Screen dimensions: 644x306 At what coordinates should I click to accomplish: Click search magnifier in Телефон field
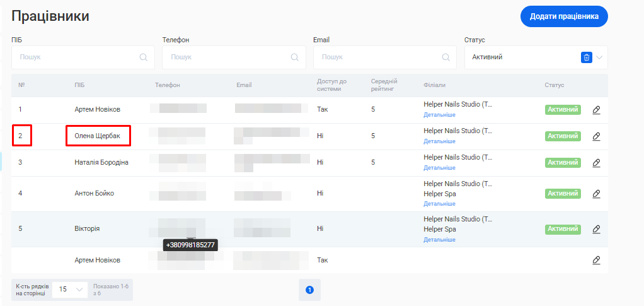tap(294, 57)
